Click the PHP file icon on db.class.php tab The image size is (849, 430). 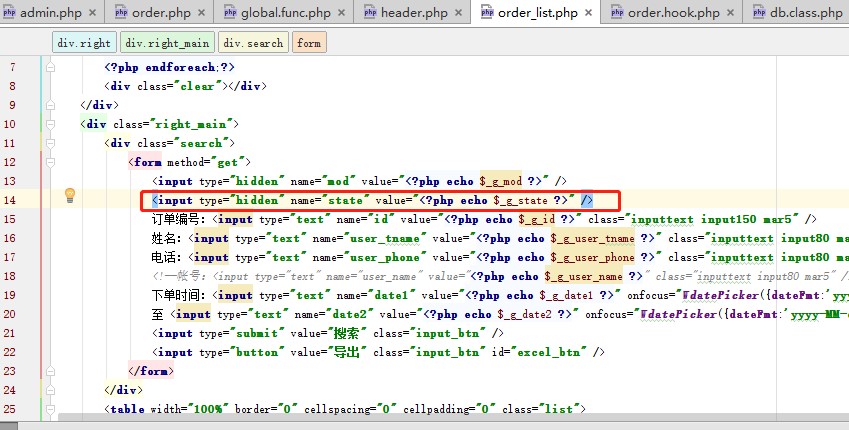tap(759, 12)
